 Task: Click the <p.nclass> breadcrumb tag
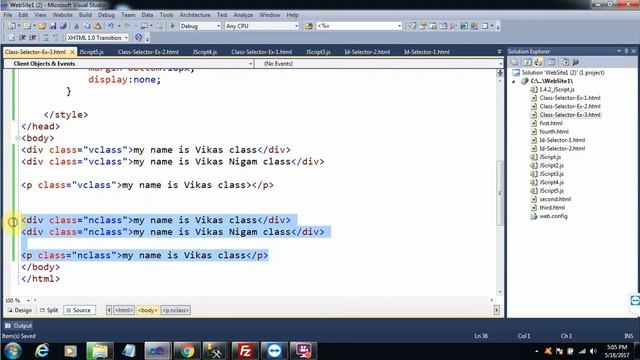[176, 310]
